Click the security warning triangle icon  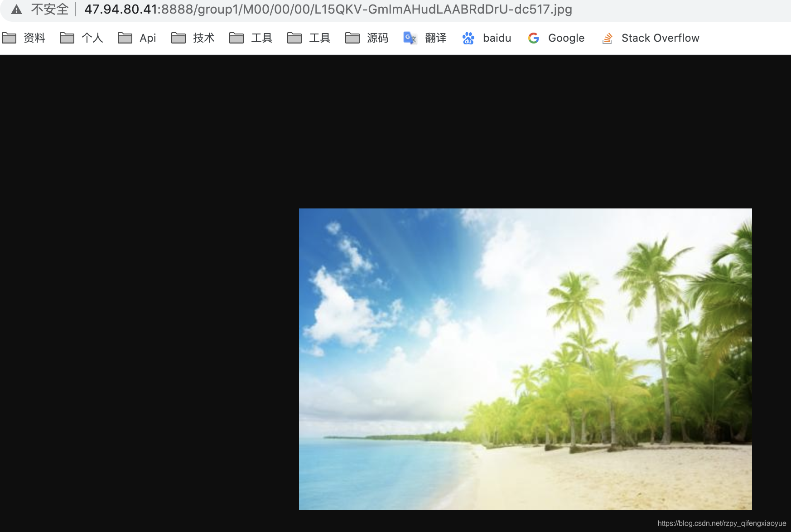click(16, 9)
